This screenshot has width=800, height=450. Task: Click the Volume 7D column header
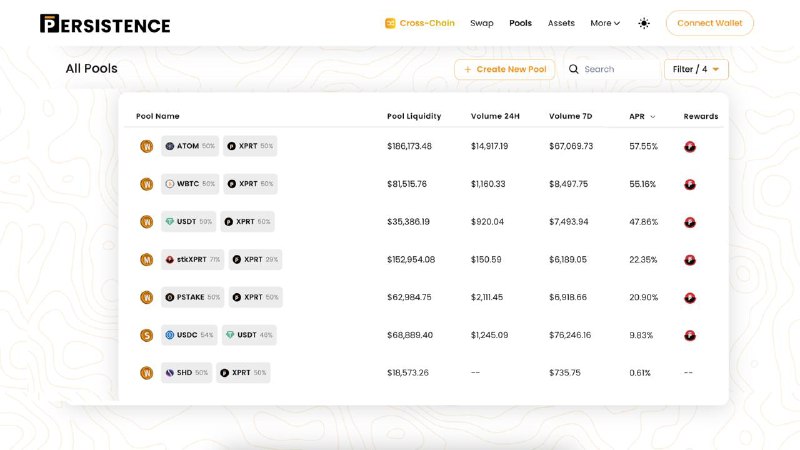[570, 116]
